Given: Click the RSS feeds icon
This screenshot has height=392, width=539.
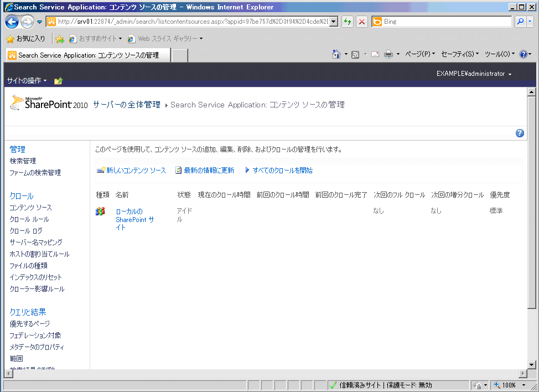Looking at the screenshot, I should point(355,54).
